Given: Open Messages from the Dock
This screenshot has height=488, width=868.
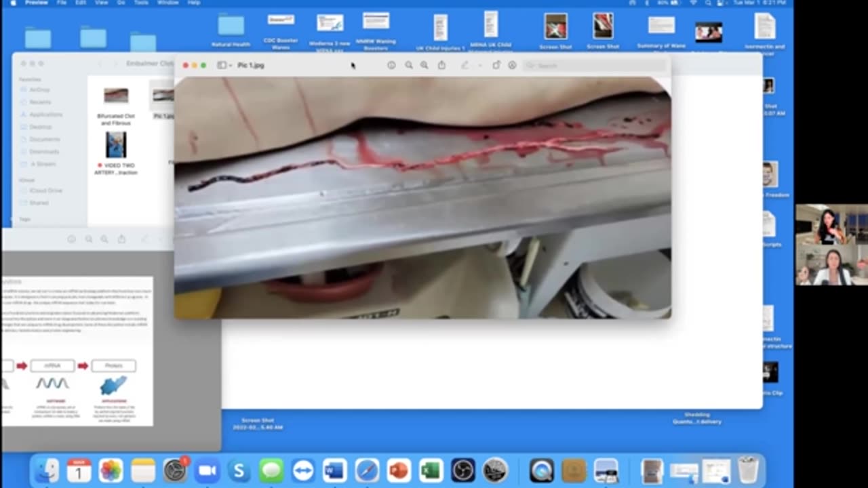Looking at the screenshot, I should [x=271, y=470].
